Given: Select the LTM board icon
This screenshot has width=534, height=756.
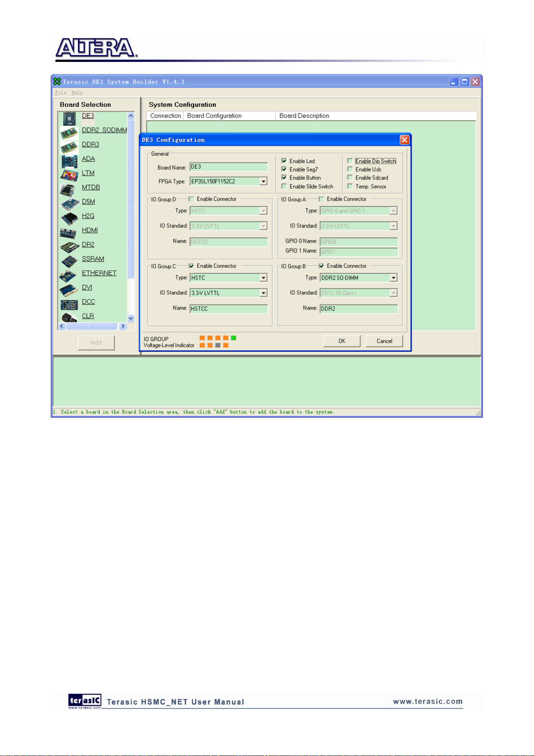Looking at the screenshot, I should coord(69,175).
